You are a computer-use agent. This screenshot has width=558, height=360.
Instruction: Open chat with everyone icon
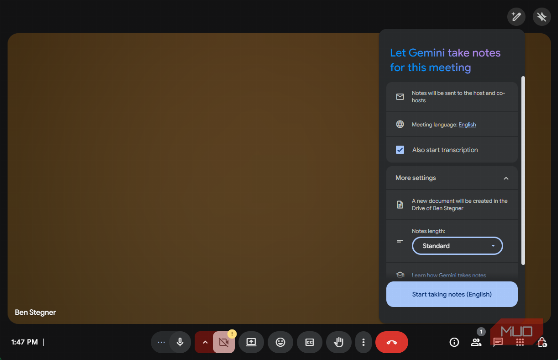click(498, 342)
